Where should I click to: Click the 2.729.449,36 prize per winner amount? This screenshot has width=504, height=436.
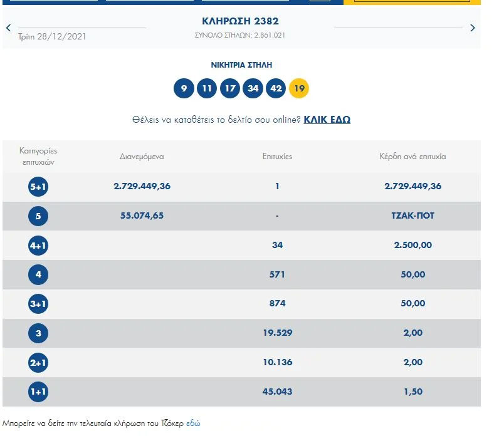[x=412, y=187]
